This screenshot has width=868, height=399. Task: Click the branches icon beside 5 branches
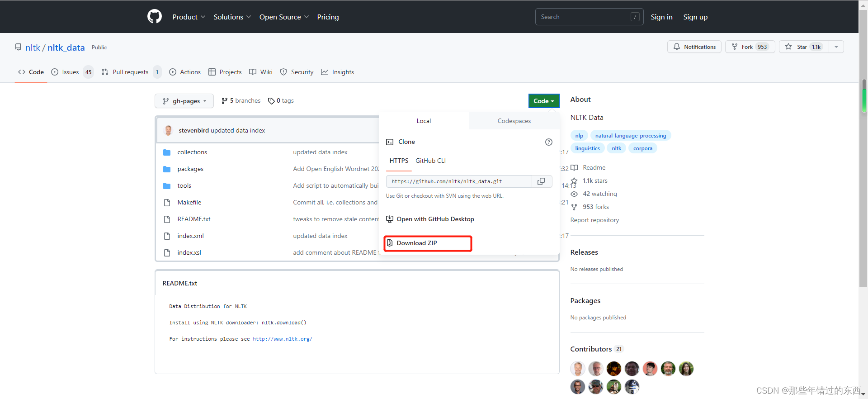coord(225,101)
